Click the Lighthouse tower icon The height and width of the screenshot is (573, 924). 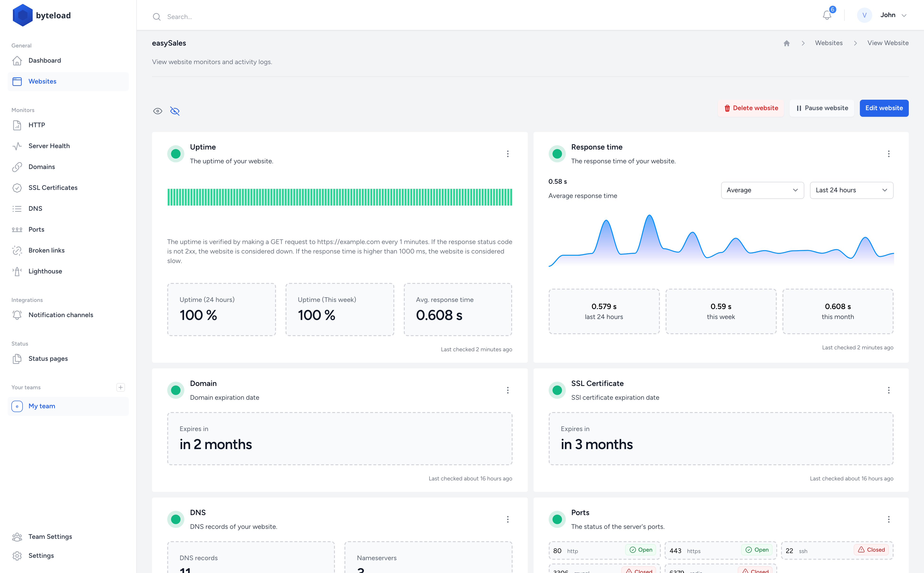click(17, 271)
